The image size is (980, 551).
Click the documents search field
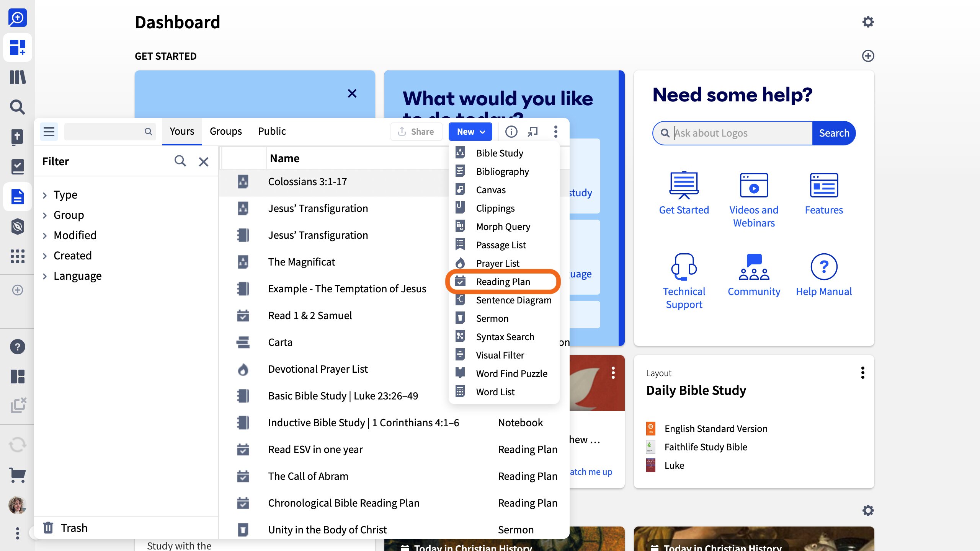(110, 132)
